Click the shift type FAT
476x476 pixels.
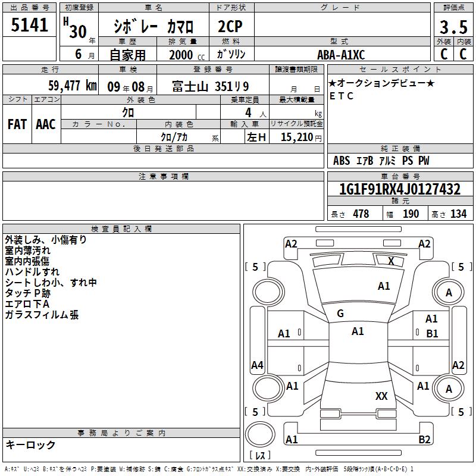(x=17, y=124)
